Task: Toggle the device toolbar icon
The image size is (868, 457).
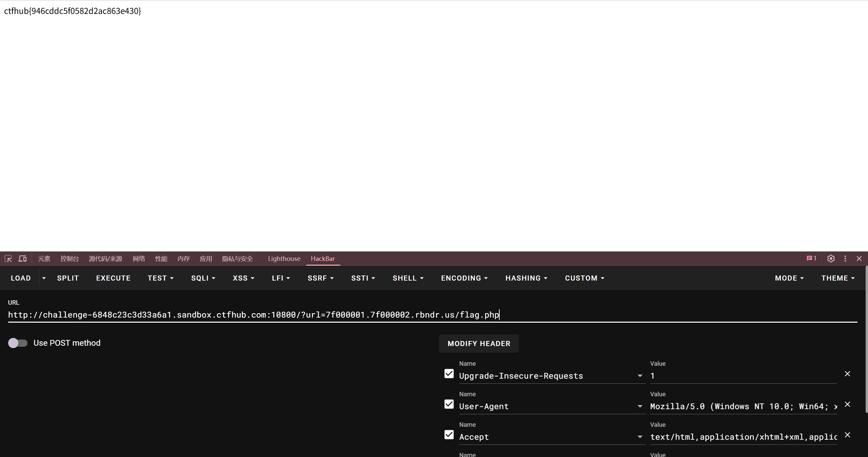Action: coord(22,259)
